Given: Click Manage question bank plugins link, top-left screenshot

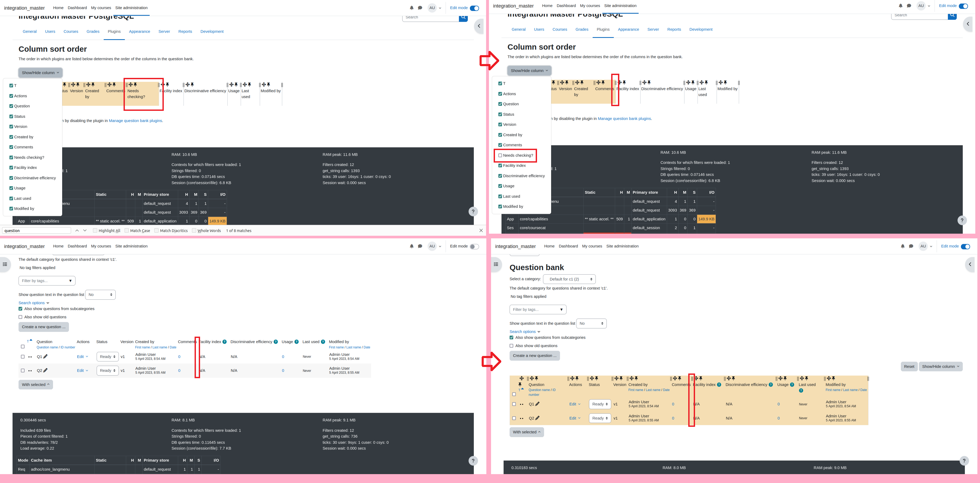Looking at the screenshot, I should (136, 121).
